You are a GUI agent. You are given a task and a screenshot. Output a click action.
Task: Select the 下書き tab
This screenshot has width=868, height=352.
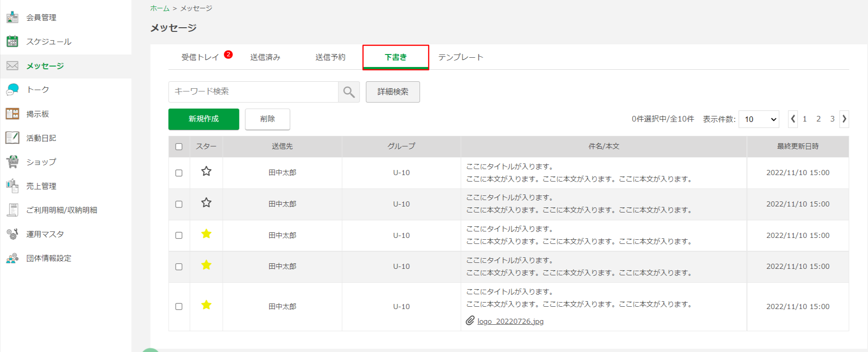(396, 57)
